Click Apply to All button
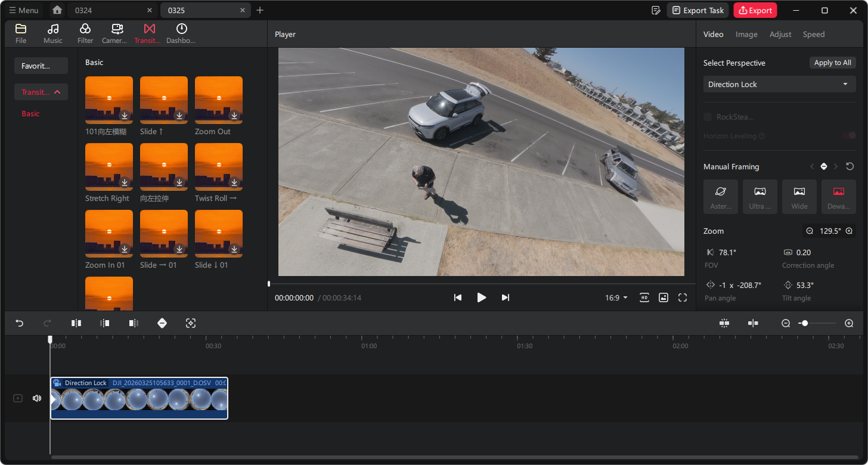The width and height of the screenshot is (868, 465). 832,63
